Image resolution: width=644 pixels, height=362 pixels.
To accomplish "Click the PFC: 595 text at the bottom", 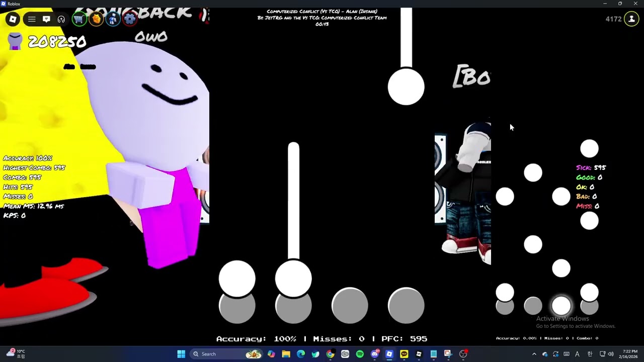I will 405,339.
